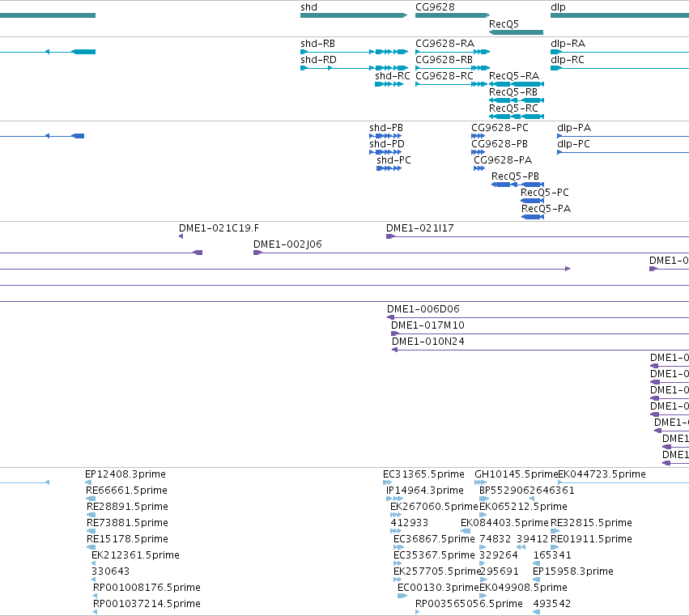Click EST EK267060.5prime

coord(396,516)
